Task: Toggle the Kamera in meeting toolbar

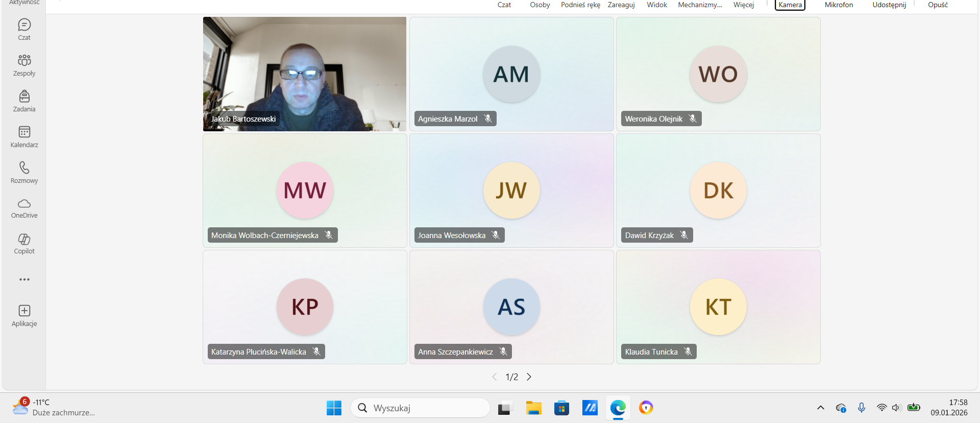Action: click(790, 5)
